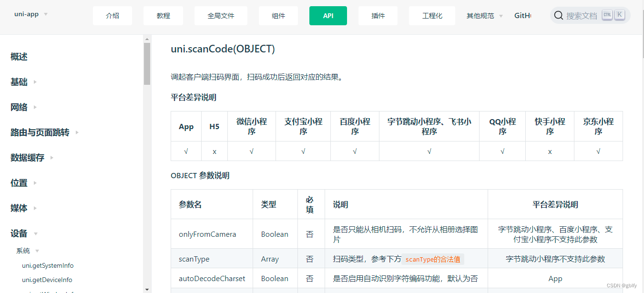Select the scanType parameter cell
Viewport: 644px width, 293px height.
(x=212, y=259)
